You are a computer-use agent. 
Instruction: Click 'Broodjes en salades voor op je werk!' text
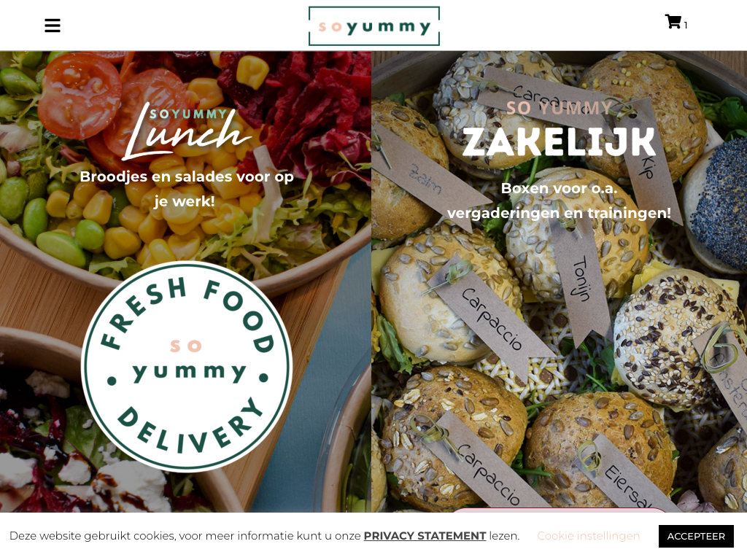click(186, 189)
